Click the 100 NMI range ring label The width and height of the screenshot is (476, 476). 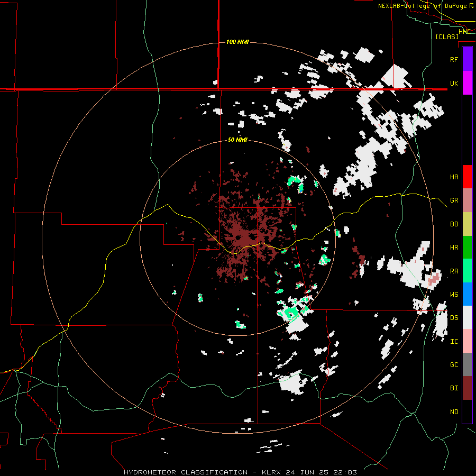point(237,42)
